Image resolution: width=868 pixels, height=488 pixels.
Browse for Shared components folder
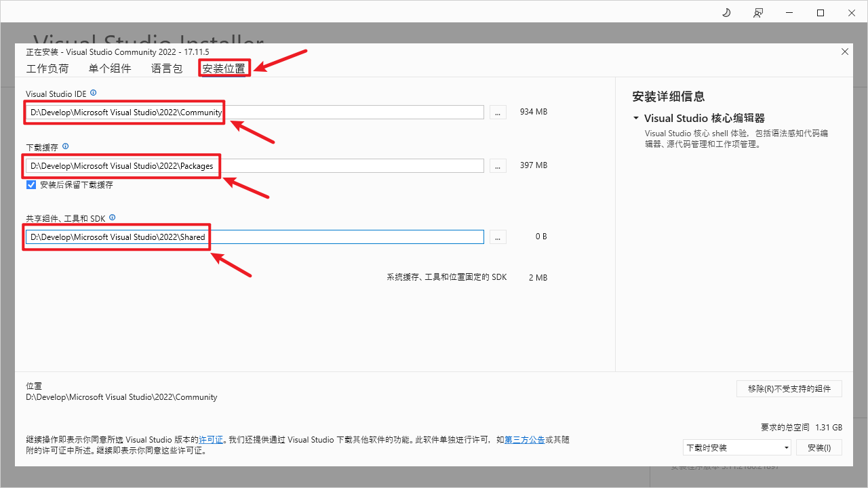click(x=498, y=237)
